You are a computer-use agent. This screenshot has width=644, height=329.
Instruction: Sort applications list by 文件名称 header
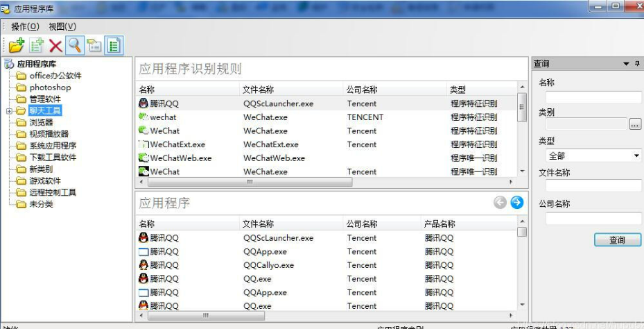[290, 223]
